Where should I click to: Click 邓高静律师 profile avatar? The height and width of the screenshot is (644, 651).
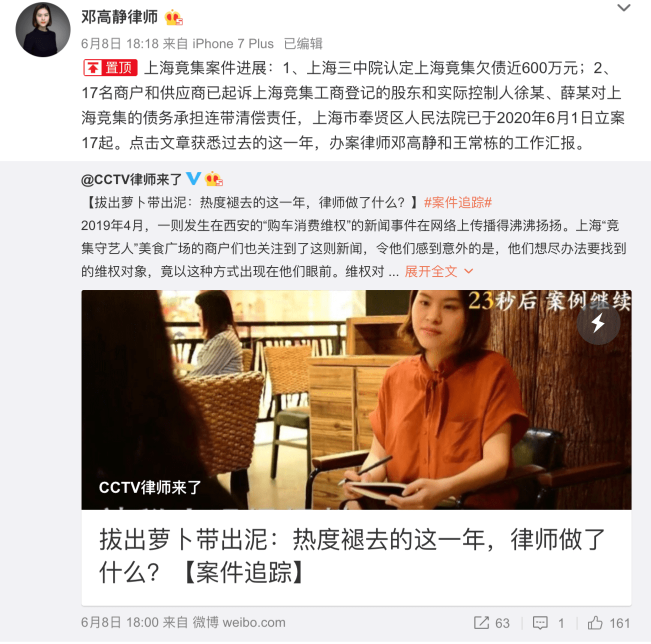point(43,29)
